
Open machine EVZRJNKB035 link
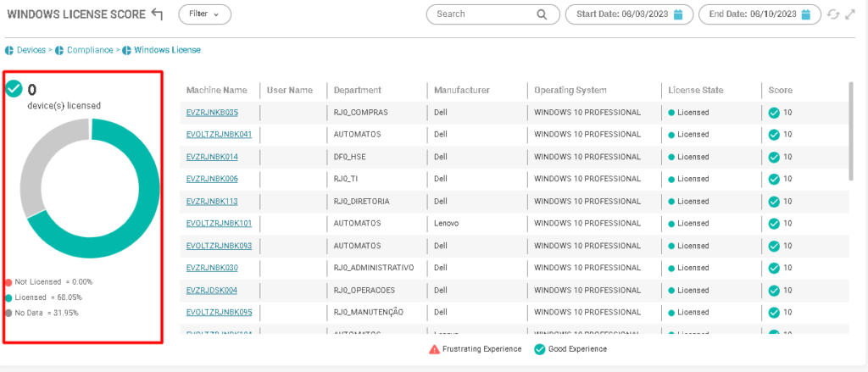point(212,113)
